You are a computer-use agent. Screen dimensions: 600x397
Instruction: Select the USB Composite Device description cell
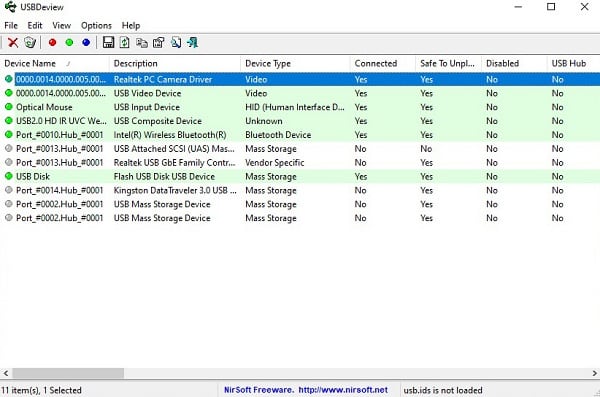pyautogui.click(x=157, y=121)
